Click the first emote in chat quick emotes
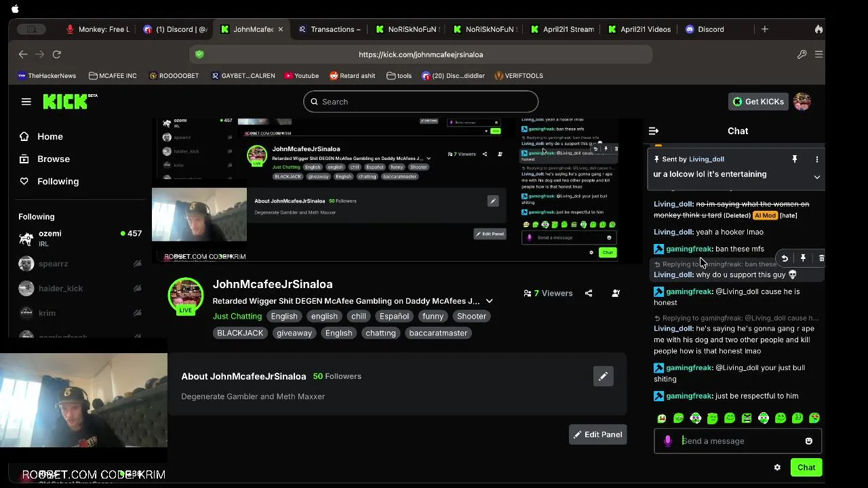Screen dimensions: 868x488 point(662,418)
